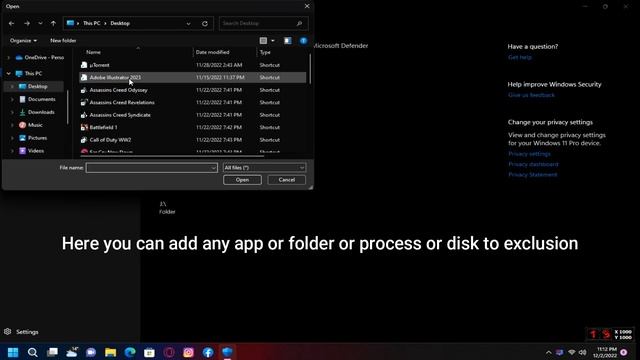Cancel the Open dialog

tap(287, 180)
